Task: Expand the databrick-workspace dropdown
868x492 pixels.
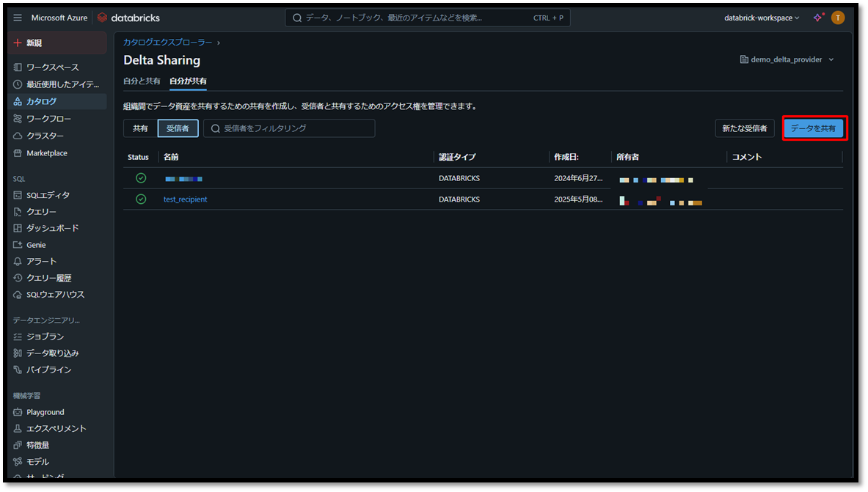Action: click(x=762, y=18)
